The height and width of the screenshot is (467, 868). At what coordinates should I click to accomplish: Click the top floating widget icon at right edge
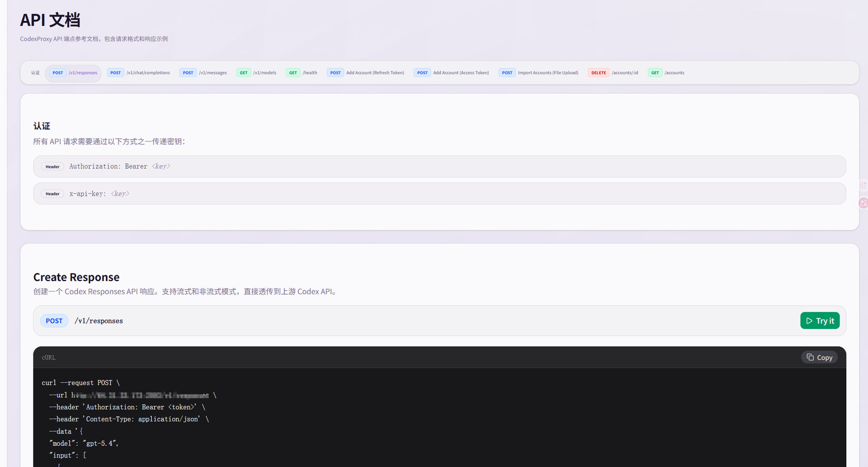(863, 185)
